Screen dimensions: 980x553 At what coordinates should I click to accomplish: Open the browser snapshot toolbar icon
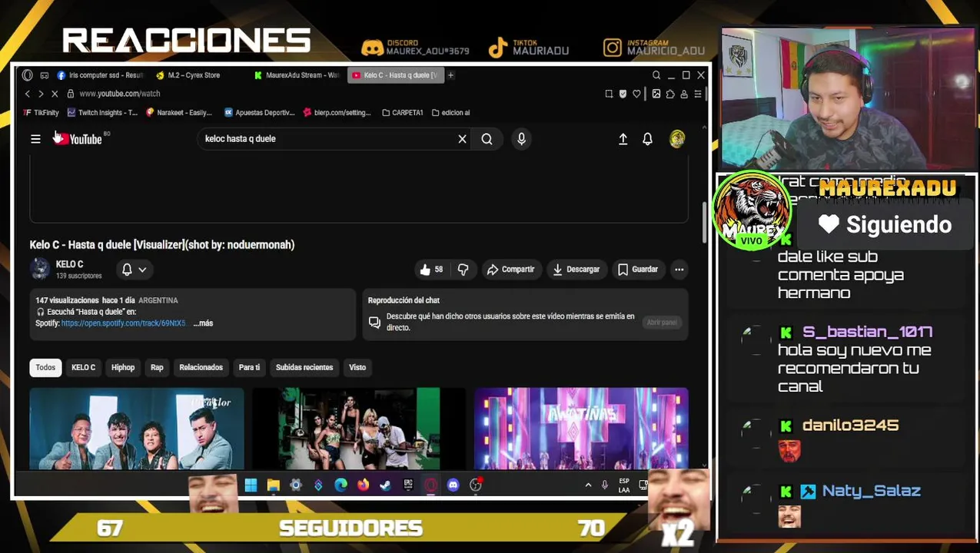609,94
